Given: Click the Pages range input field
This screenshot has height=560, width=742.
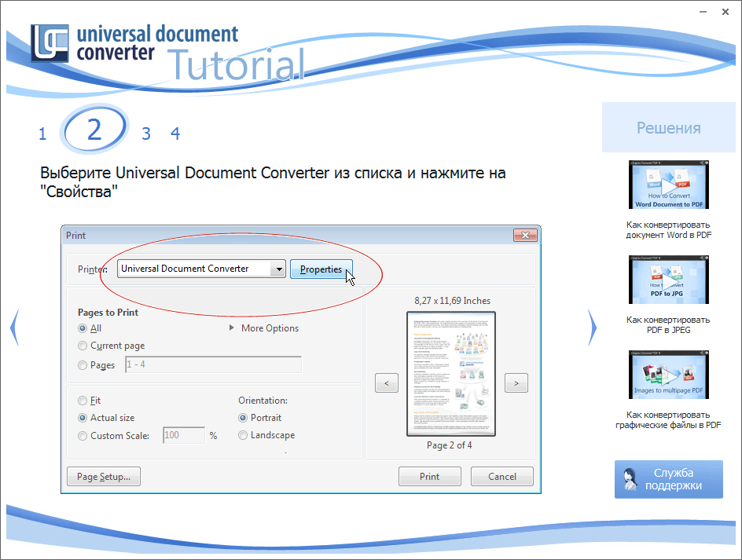Looking at the screenshot, I should point(212,364).
